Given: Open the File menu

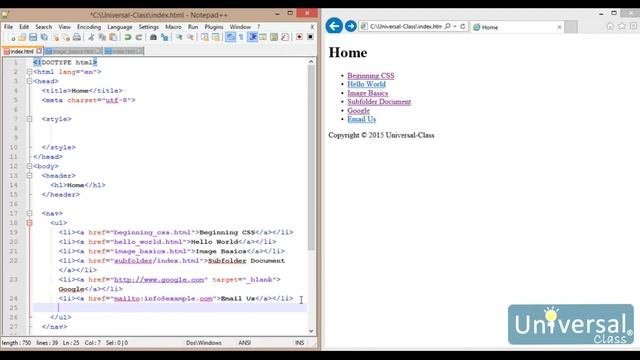Looking at the screenshot, I should coord(8,27).
